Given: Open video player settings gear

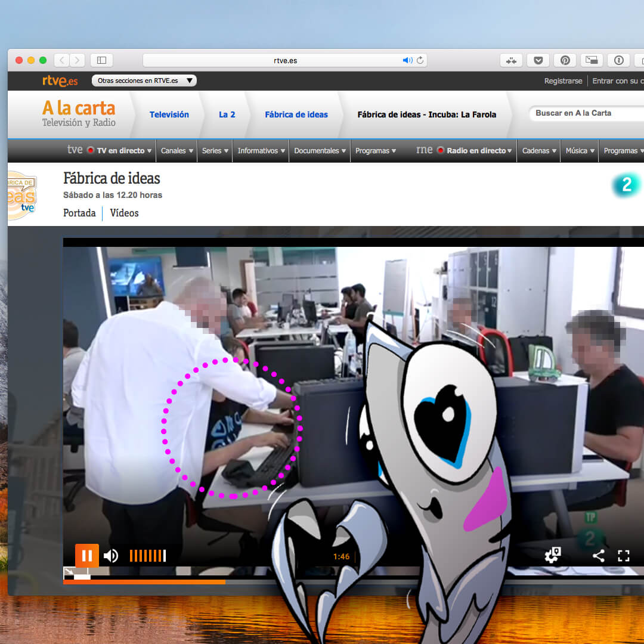Looking at the screenshot, I should [x=552, y=555].
